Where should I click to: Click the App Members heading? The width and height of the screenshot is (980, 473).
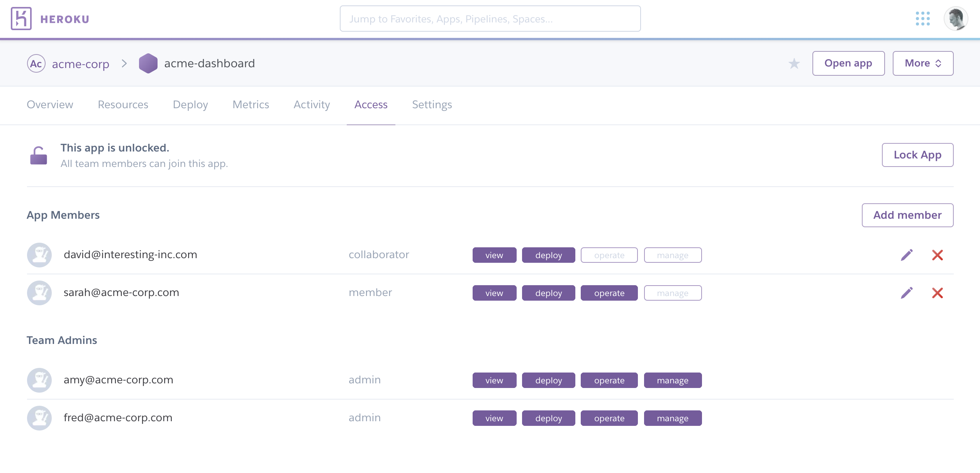(63, 215)
